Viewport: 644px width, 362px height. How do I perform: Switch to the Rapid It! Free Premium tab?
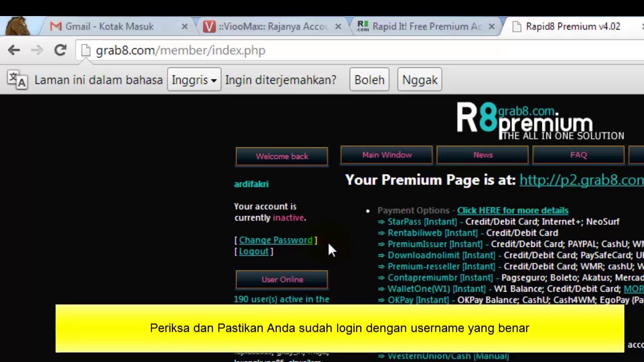(427, 27)
